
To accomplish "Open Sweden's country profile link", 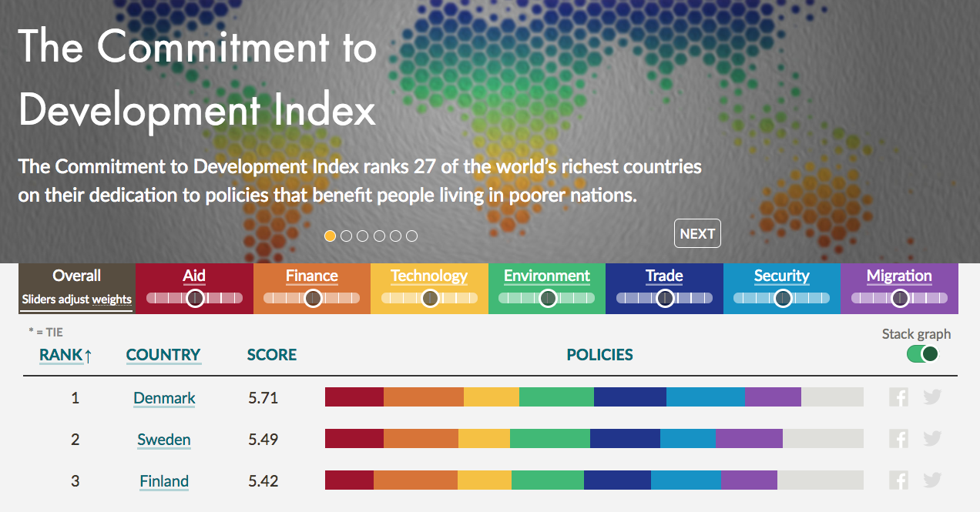I will (x=164, y=440).
